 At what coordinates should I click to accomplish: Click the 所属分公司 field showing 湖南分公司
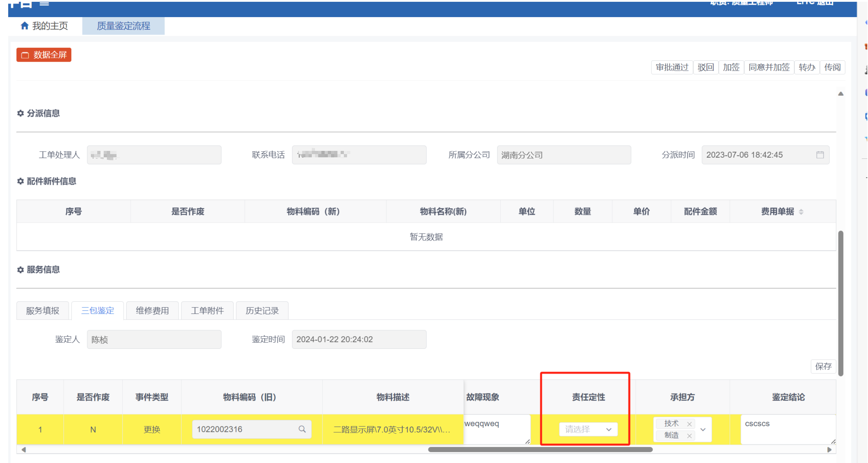[x=564, y=155]
